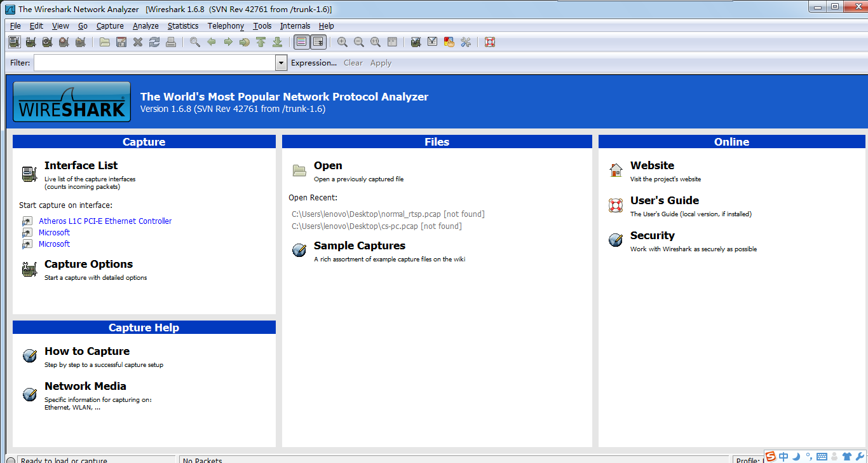Open help lifebuoy toolbar icon
This screenshot has height=463, width=868.
click(490, 42)
